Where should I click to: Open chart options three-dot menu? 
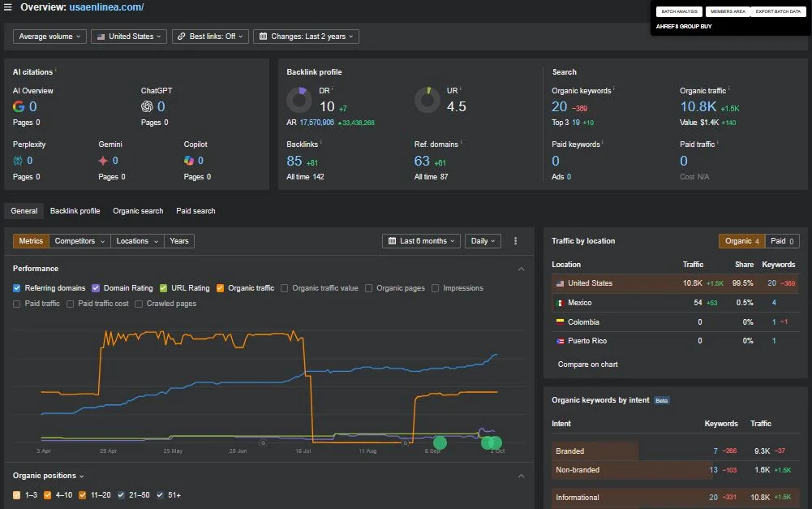click(x=515, y=241)
